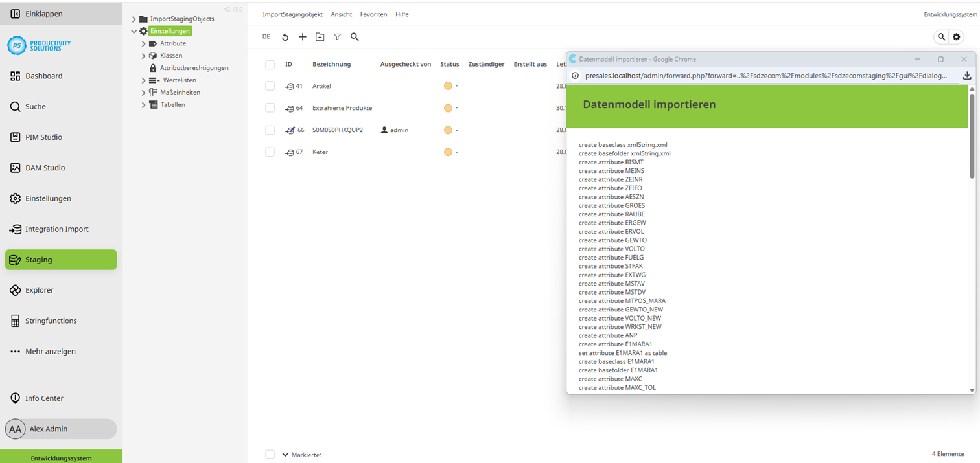Screen dimensions: 980x463
Task: Open the ImportStagingobjekt menu
Action: pos(292,14)
